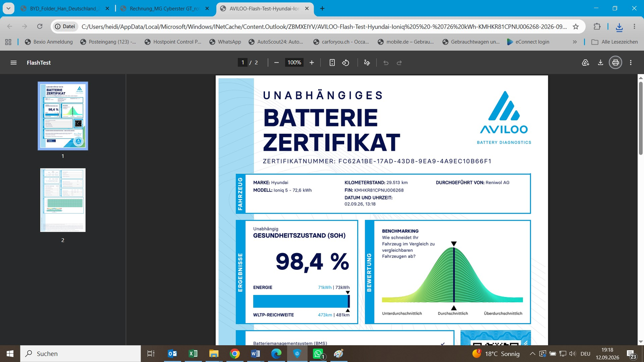Open File Explorer from the taskbar
This screenshot has height=362, width=644.
point(214,354)
